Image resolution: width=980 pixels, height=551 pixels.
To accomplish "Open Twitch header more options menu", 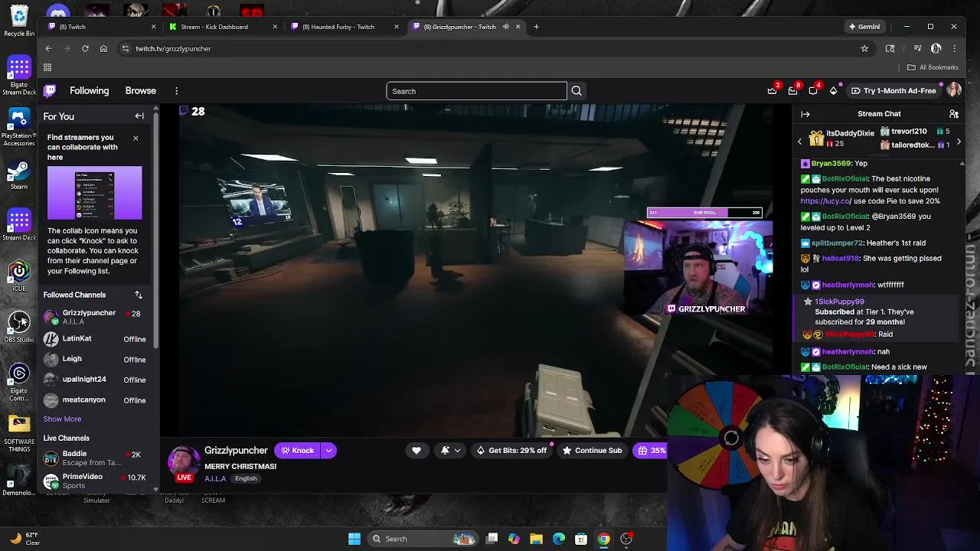I will [x=176, y=91].
